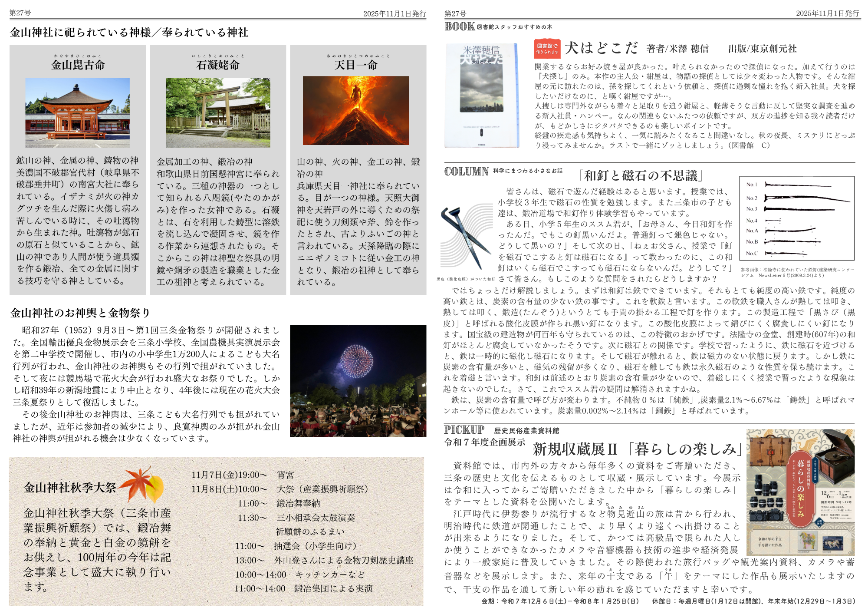The image size is (868, 614).
Task: Click the left page 第27号 issue number
Action: click(x=20, y=13)
